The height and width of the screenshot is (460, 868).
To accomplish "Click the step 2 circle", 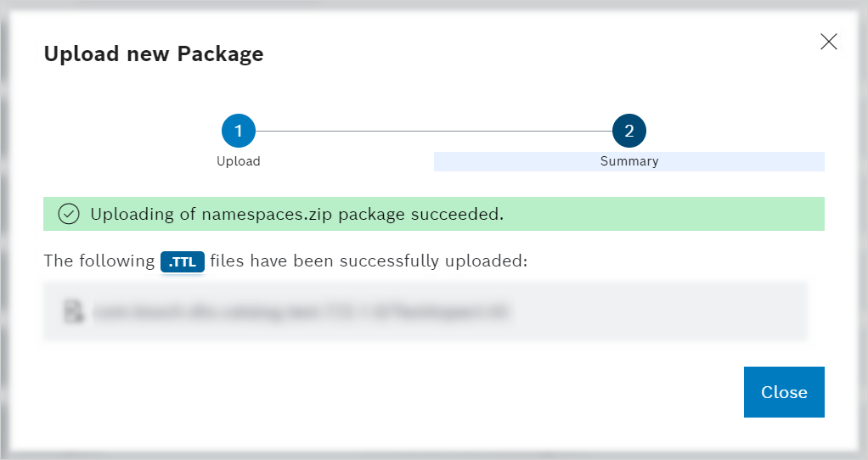I will pyautogui.click(x=629, y=131).
